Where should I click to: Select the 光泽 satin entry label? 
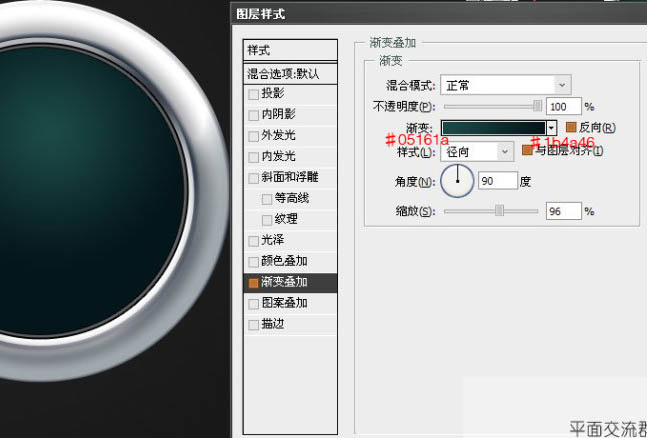(273, 240)
